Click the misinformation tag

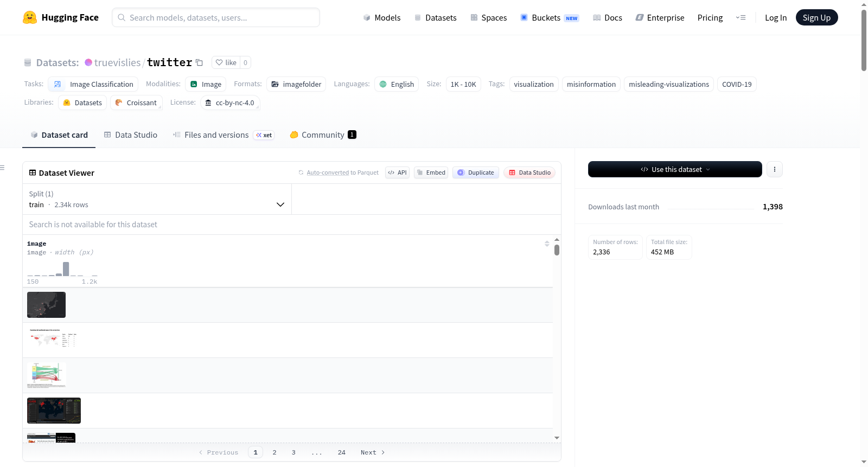pyautogui.click(x=591, y=84)
